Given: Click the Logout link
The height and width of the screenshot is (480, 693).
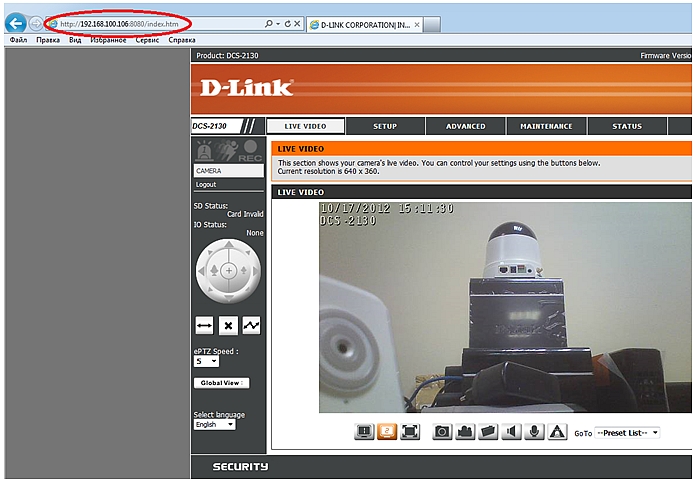Looking at the screenshot, I should 206,185.
